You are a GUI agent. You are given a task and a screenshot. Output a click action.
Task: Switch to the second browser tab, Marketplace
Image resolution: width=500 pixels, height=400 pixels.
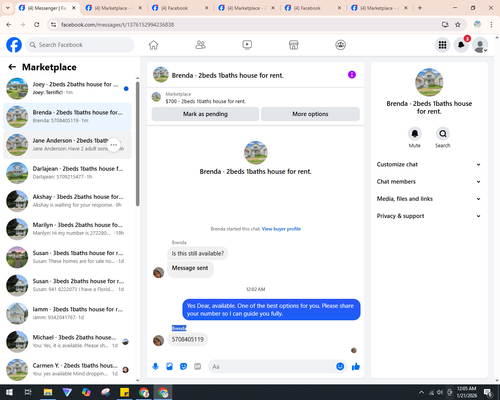113,8
